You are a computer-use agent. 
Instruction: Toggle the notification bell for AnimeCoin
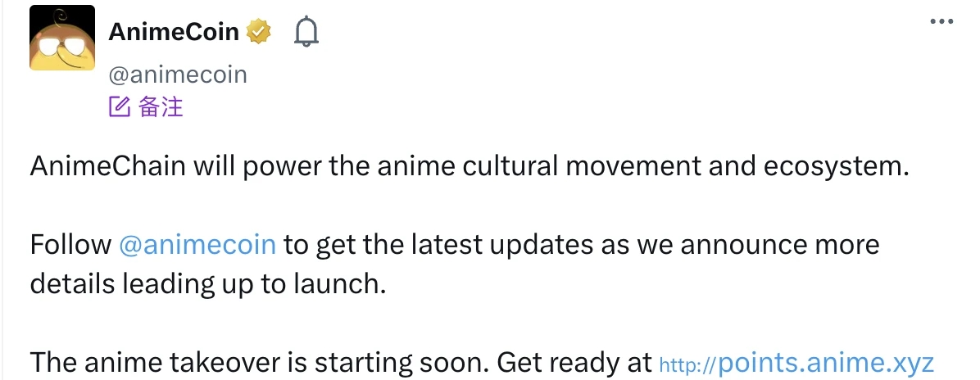coord(306,32)
